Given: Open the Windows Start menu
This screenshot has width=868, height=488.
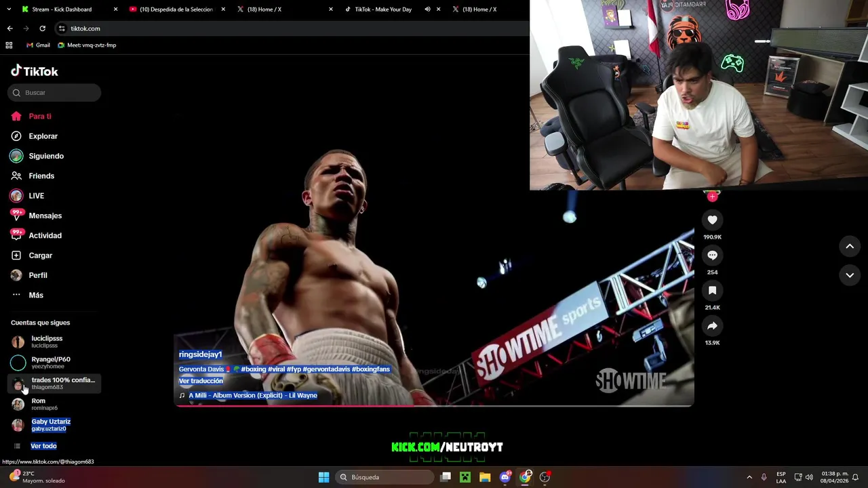Looking at the screenshot, I should pyautogui.click(x=324, y=477).
